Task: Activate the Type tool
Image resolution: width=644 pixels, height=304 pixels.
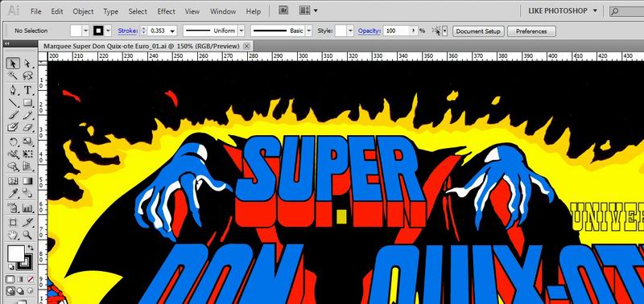Action: [x=27, y=90]
